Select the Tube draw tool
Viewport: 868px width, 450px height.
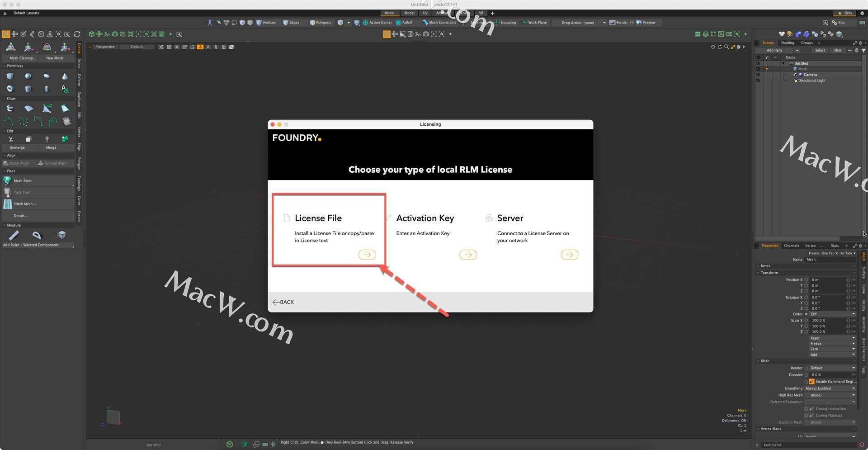point(10,109)
